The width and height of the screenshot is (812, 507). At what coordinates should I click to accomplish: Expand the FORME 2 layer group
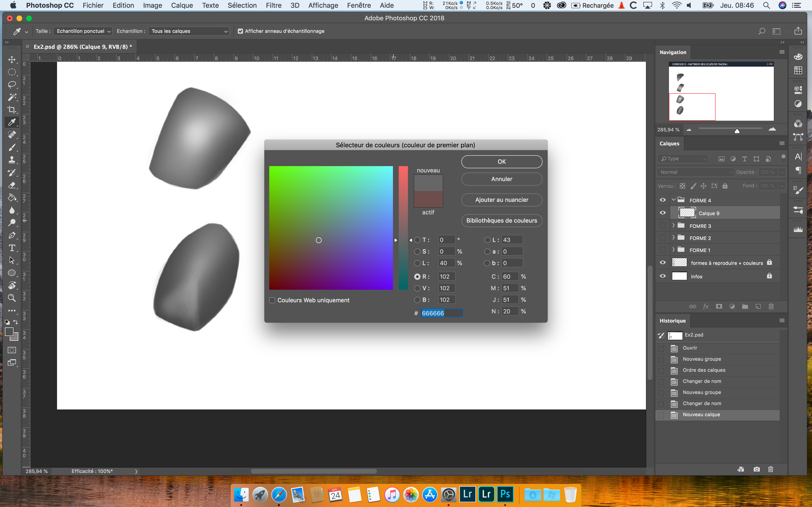click(x=673, y=238)
